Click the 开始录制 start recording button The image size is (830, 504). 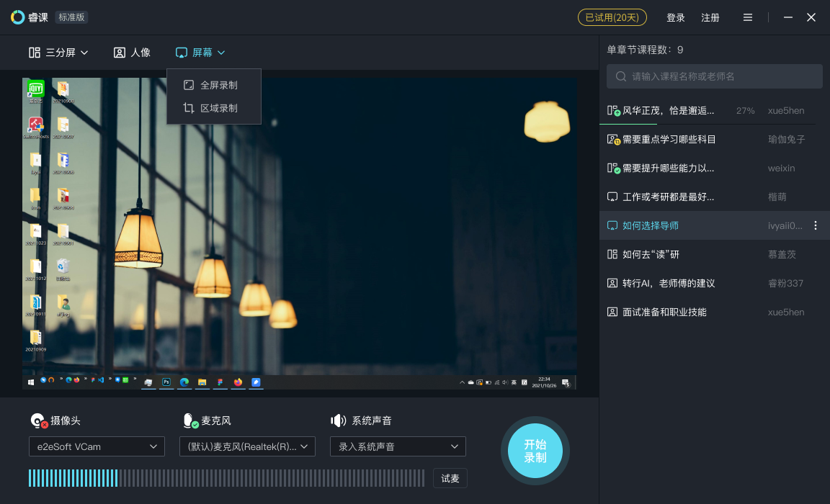(535, 451)
